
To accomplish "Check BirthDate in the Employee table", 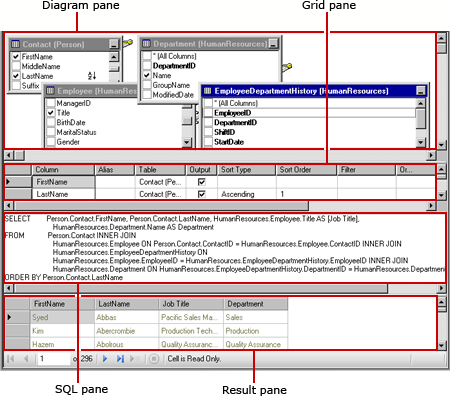I will pyautogui.click(x=51, y=122).
